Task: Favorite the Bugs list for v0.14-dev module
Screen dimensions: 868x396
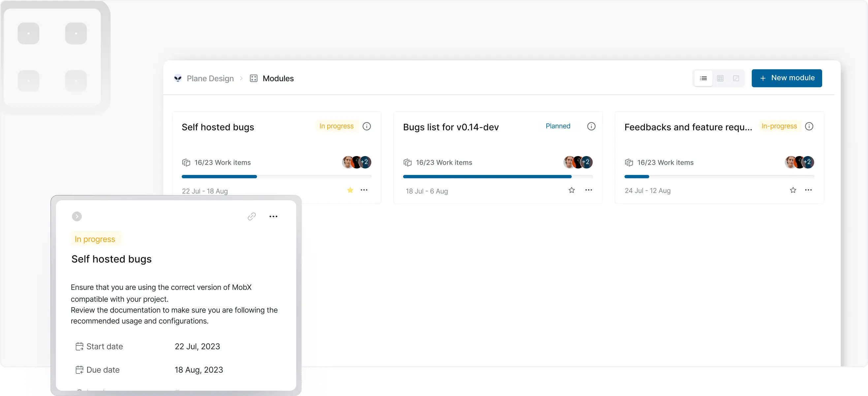Action: 571,190
